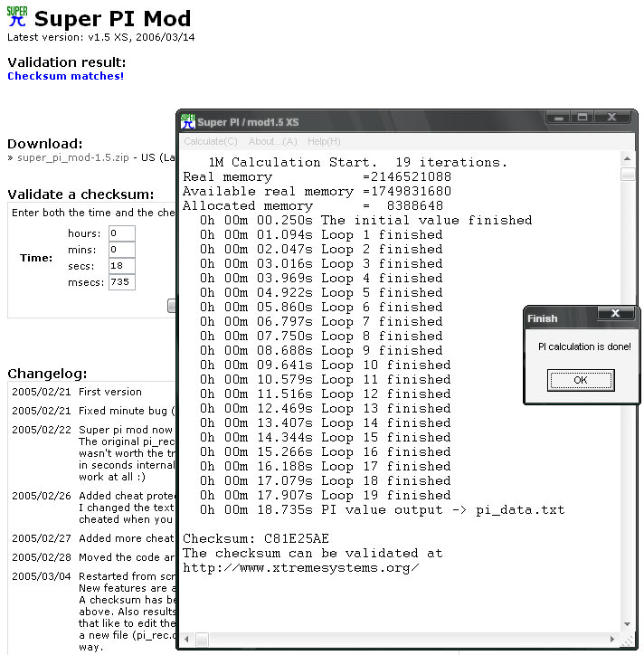
Task: Click the Super PI window title bar icon
Action: (188, 121)
